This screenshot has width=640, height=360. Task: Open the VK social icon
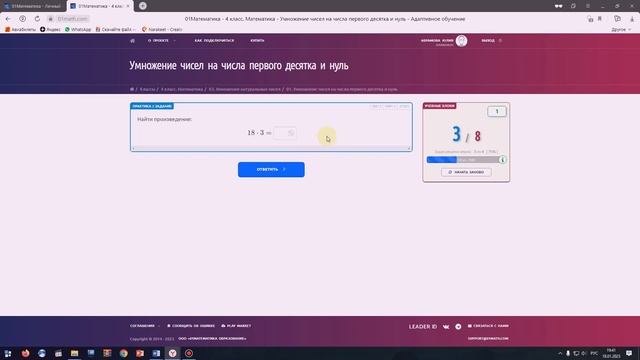click(x=446, y=327)
